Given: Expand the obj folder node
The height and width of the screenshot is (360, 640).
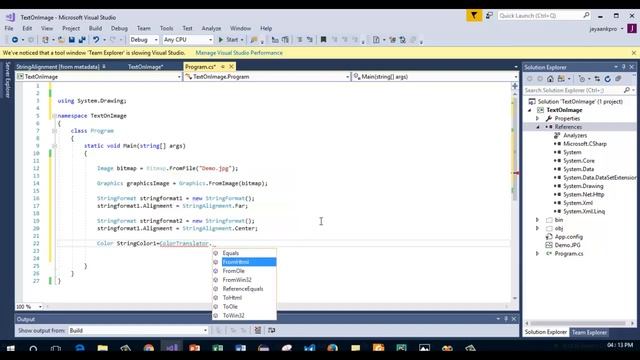Looking at the screenshot, I should point(538,228).
